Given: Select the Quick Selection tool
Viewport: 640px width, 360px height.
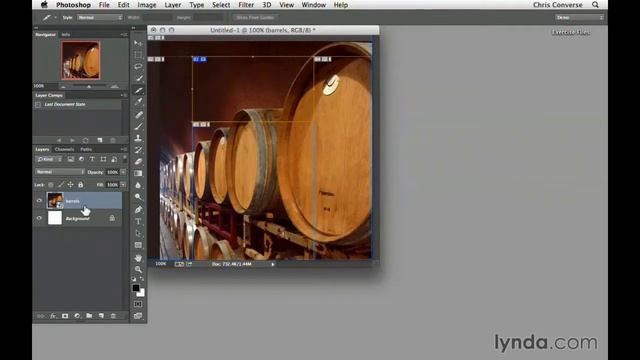Looking at the screenshot, I should (138, 78).
